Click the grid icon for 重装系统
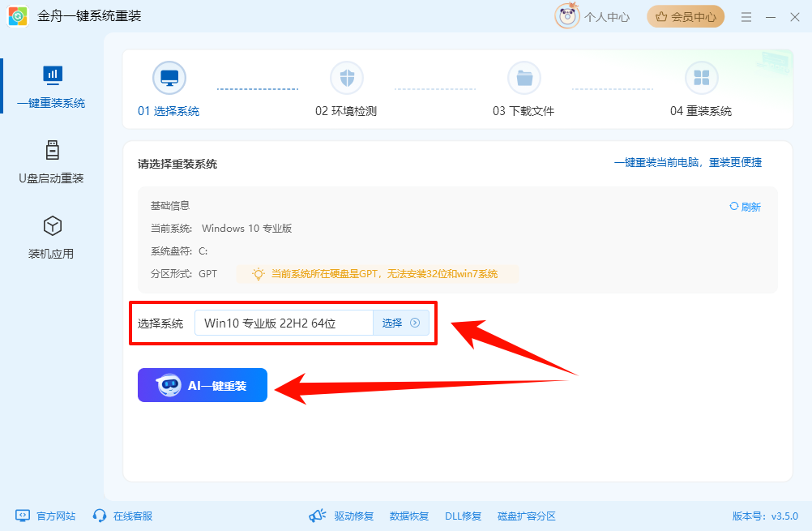Image resolution: width=812 pixels, height=531 pixels. pos(702,78)
